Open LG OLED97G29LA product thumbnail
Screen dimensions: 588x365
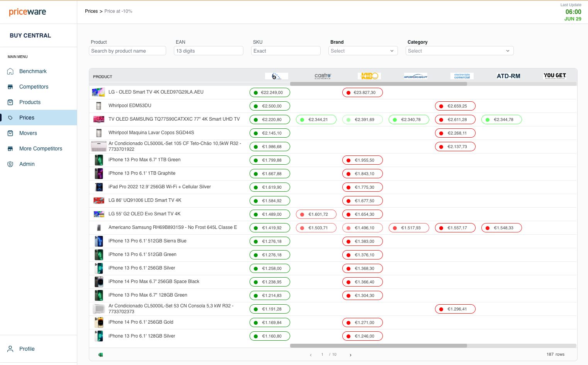pos(99,92)
